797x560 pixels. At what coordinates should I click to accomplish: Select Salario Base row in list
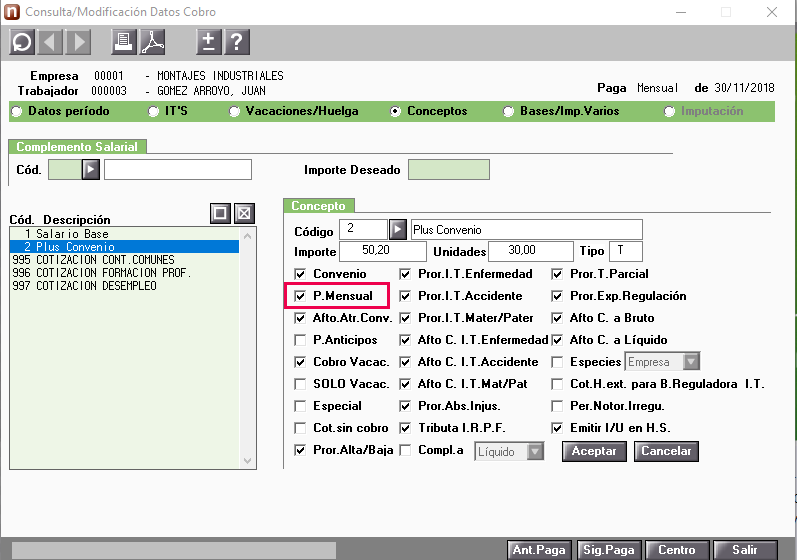[x=125, y=234]
